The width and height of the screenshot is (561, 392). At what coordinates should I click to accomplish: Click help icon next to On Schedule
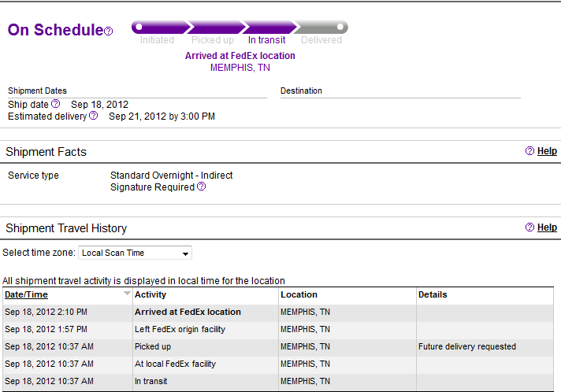point(109,31)
